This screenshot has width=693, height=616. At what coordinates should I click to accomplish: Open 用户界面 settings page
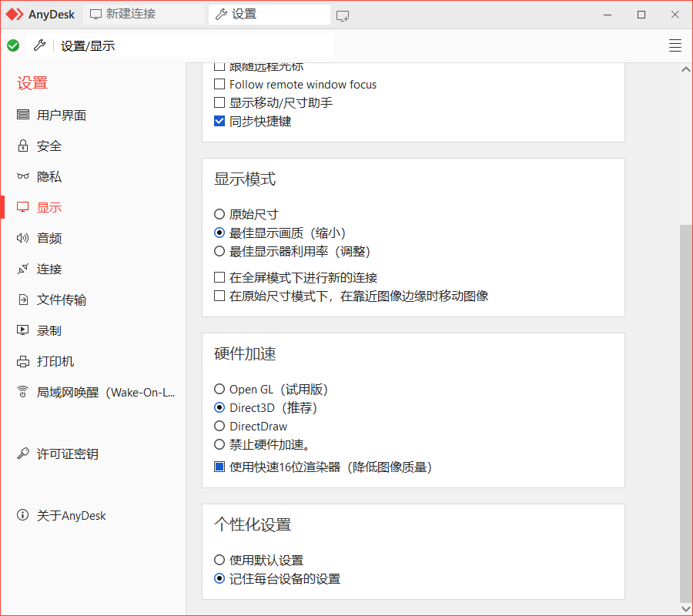pyautogui.click(x=62, y=115)
